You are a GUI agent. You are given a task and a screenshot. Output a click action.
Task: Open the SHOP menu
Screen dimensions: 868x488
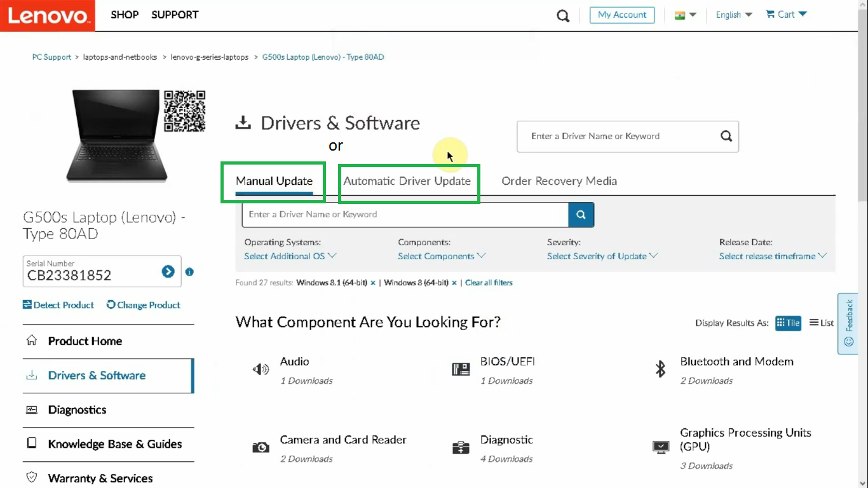tap(125, 15)
